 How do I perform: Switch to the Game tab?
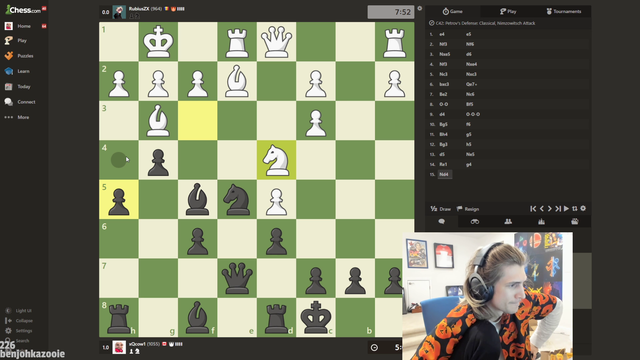[x=453, y=11]
